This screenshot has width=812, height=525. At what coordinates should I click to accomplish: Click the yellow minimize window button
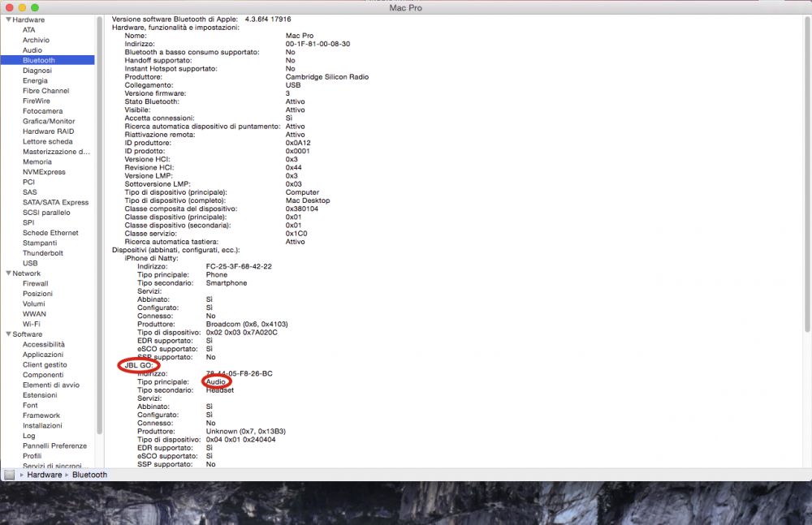pyautogui.click(x=22, y=8)
